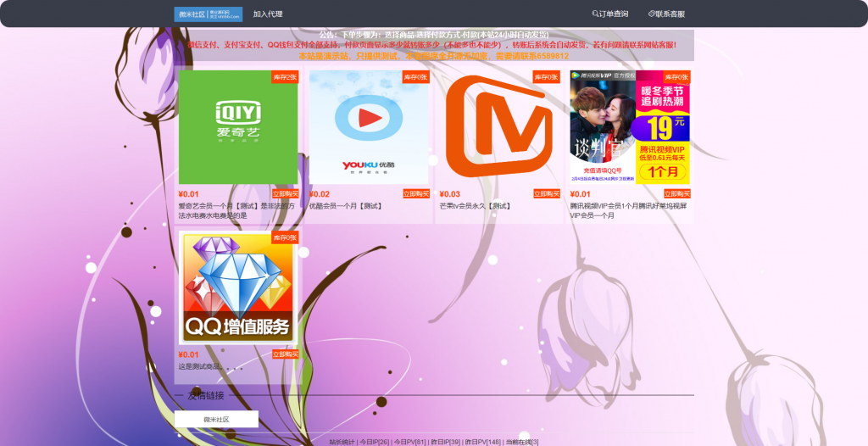The image size is (868, 446).
Task: Open the QQ增值服务 product image
Action: (238, 288)
